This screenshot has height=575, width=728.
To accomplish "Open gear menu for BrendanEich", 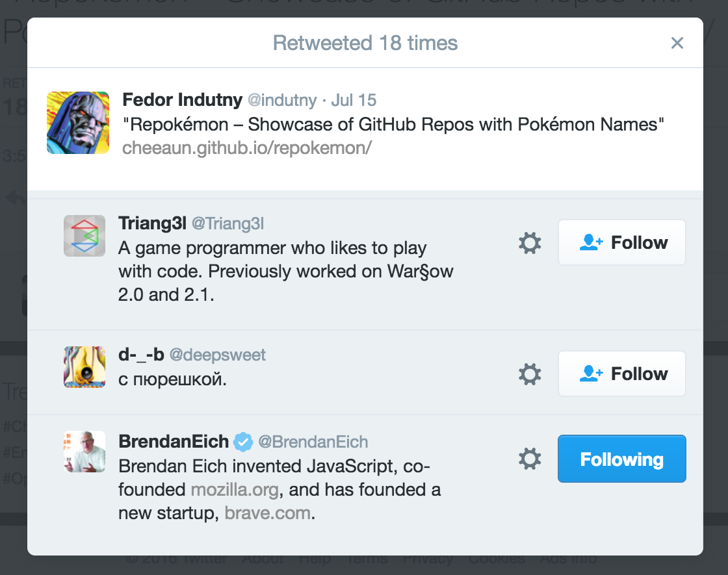I will point(530,459).
